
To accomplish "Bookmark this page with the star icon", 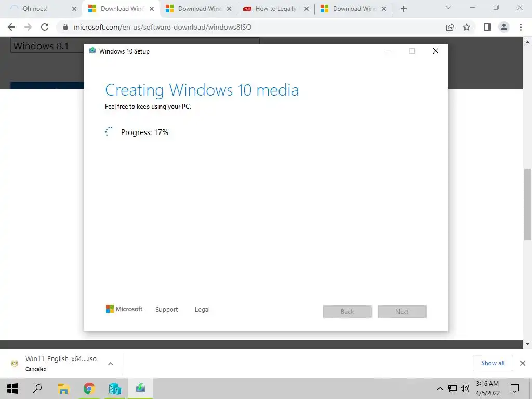I will click(467, 27).
